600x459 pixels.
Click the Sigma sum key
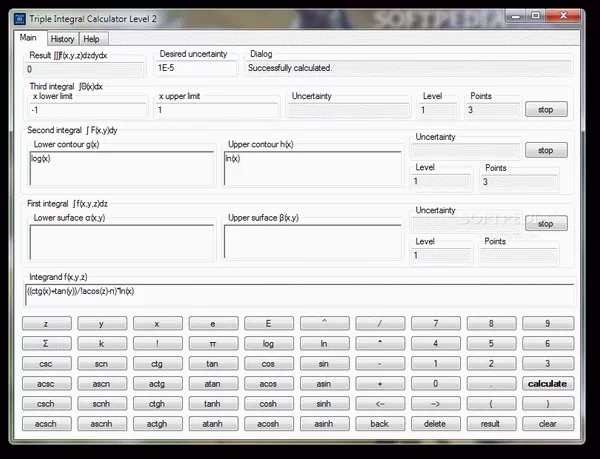click(x=46, y=343)
